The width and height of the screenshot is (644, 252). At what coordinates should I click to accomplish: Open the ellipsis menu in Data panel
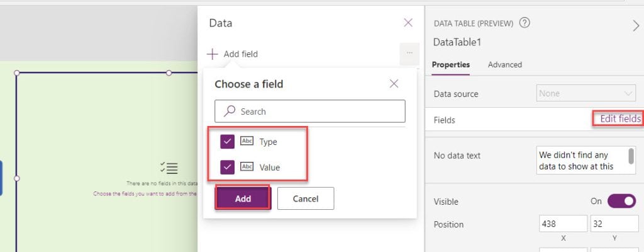409,54
